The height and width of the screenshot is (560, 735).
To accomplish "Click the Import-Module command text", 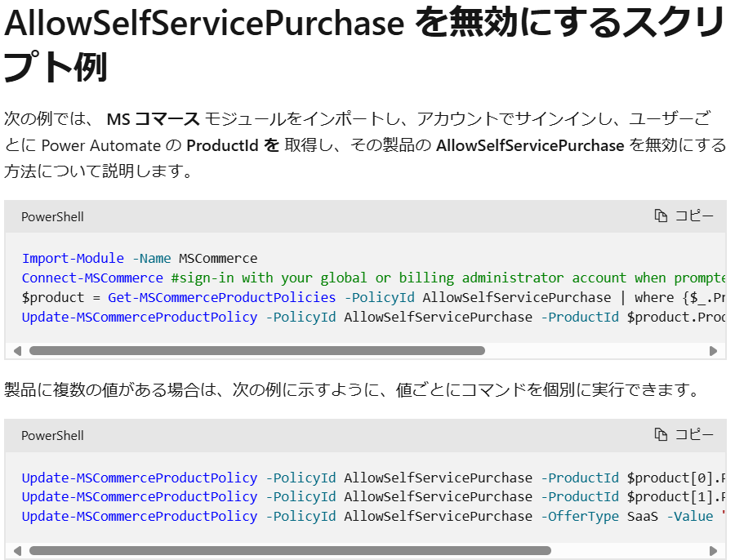I will point(73,258).
